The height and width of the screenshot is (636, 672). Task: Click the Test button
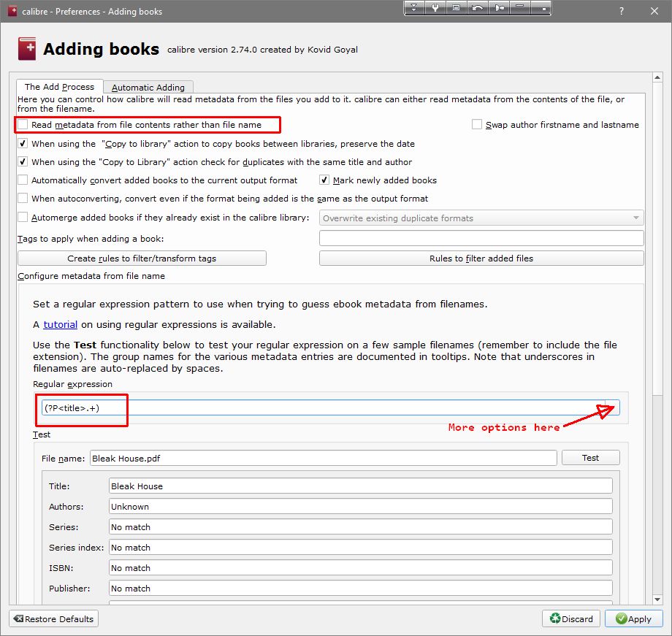[591, 458]
